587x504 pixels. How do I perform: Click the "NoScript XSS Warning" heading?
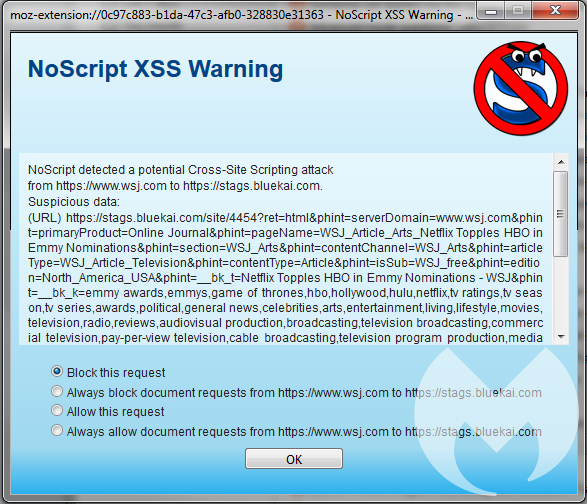click(x=155, y=69)
